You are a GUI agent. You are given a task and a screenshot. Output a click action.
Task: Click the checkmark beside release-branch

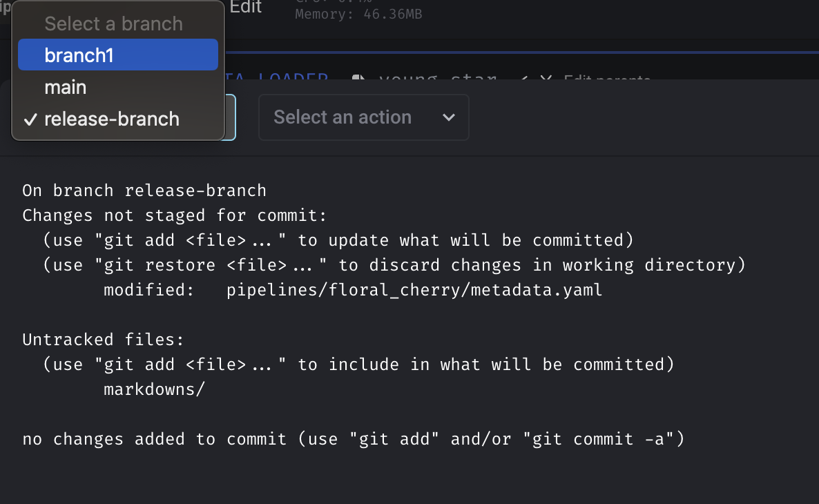(31, 119)
